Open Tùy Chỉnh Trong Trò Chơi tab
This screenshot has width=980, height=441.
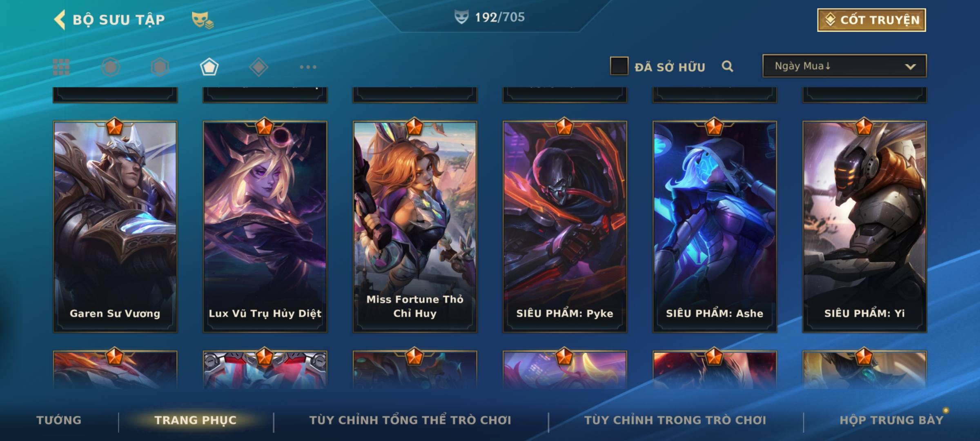[675, 420]
